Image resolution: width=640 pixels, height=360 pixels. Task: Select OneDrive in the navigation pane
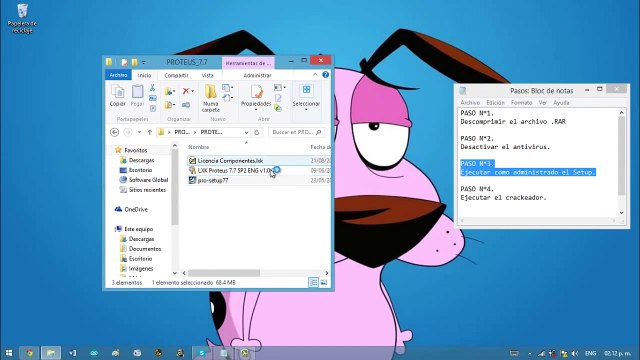(x=136, y=209)
